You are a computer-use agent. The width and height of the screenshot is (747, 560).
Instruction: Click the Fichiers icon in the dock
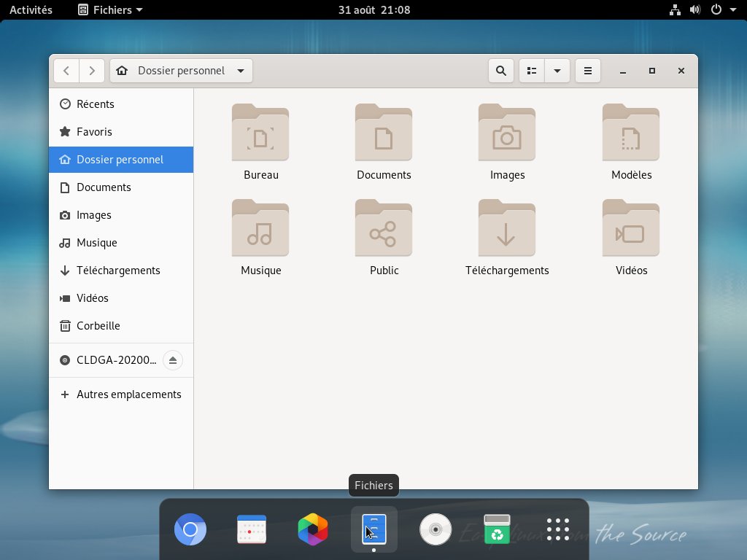tap(374, 529)
